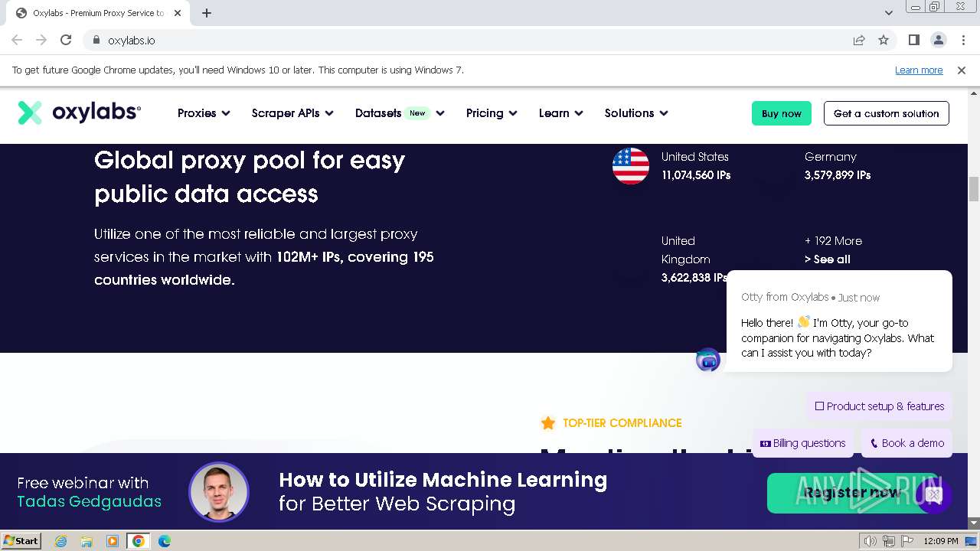
Task: Open the Action Center flag icon
Action: [907, 541]
